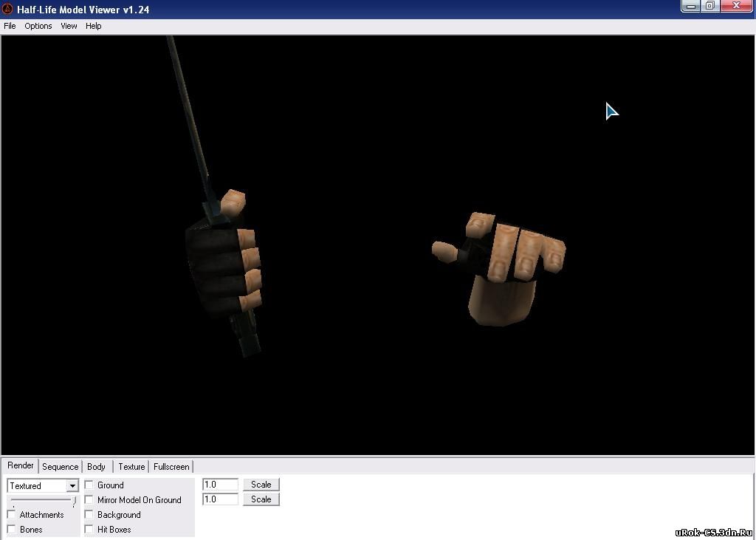Switch to the Body tab
Viewport: 756px width, 540px height.
click(97, 467)
